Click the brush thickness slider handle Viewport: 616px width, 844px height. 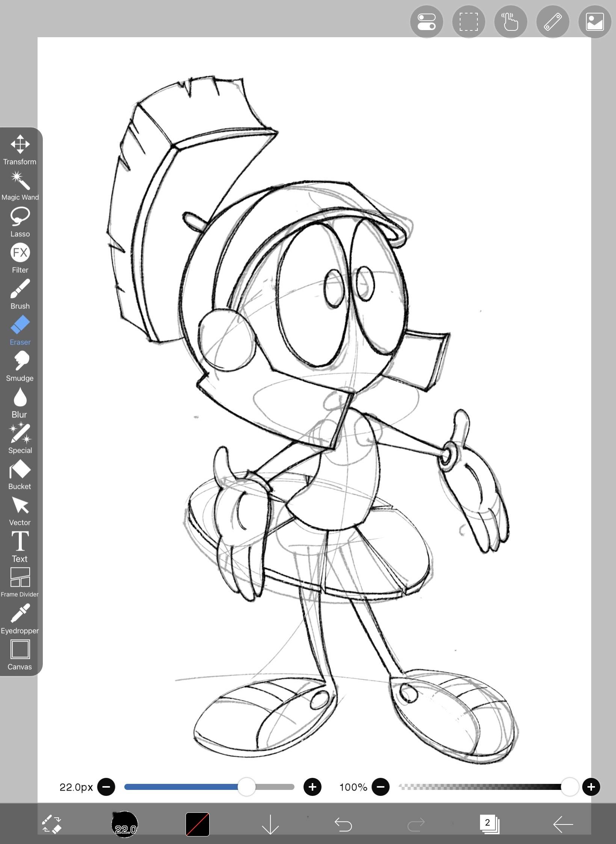point(247,787)
